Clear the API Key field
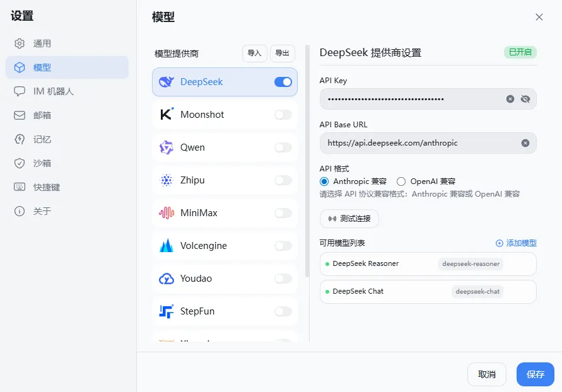The width and height of the screenshot is (562, 392). 510,99
